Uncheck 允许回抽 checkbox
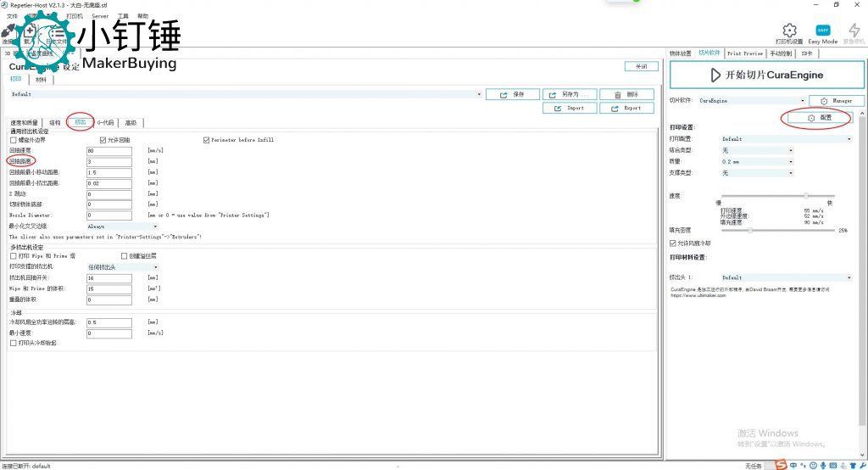Image resolution: width=868 pixels, height=470 pixels. (103, 140)
